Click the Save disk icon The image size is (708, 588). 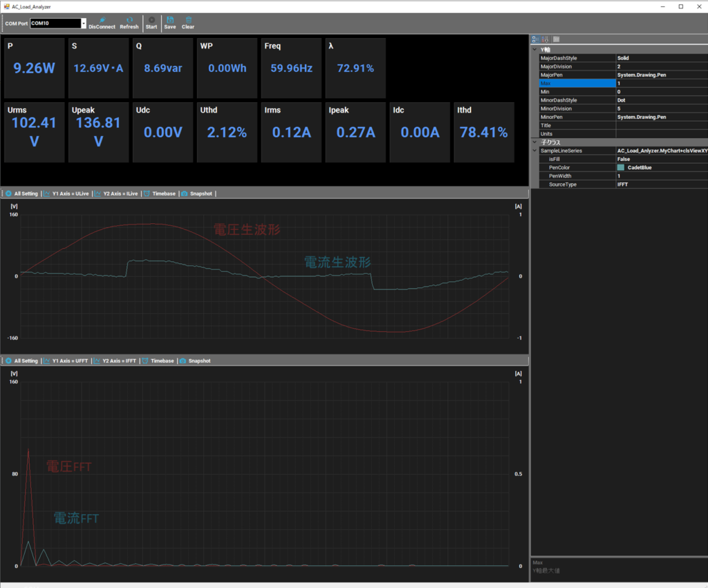coord(169,20)
